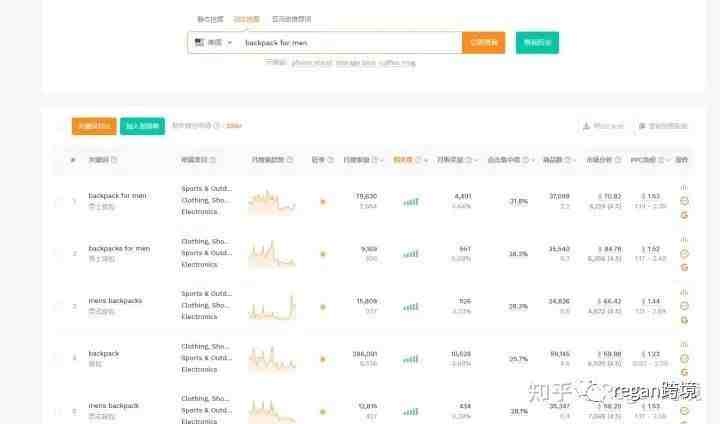Screen dimensions: 720x424
Task: Tick the checkbox for row 'backpack'
Action: [59, 358]
